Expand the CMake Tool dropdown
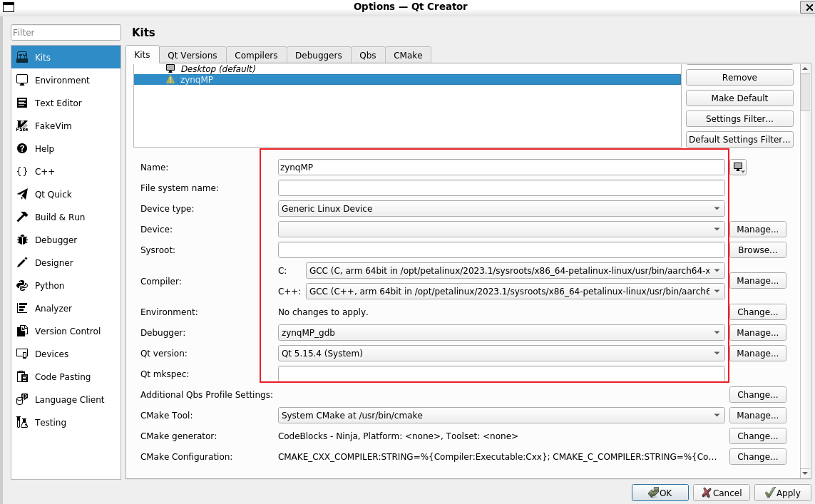Viewport: 815px width, 504px height. point(501,416)
